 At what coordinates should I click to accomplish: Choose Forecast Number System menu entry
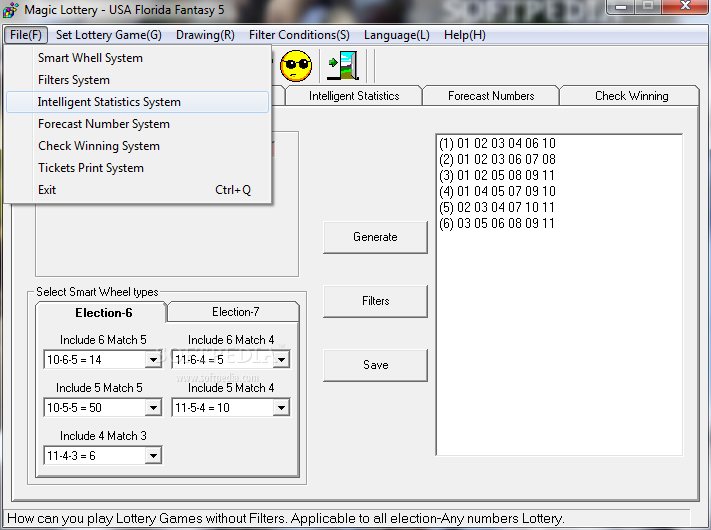138,124
